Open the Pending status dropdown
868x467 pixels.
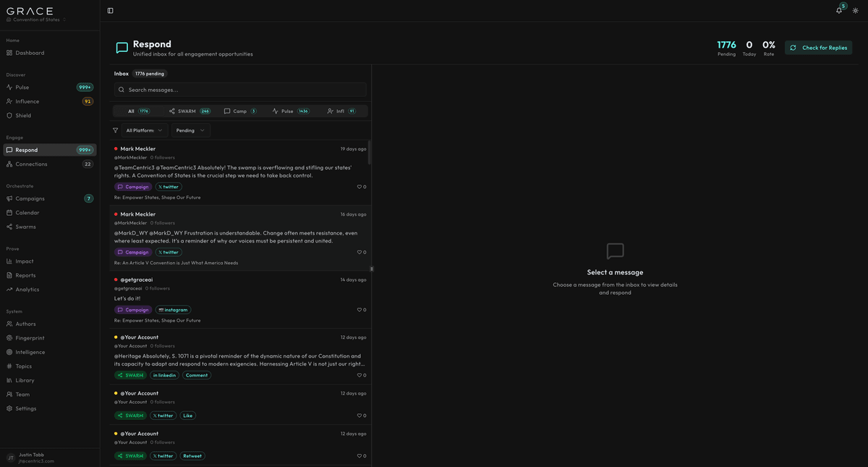pyautogui.click(x=190, y=130)
